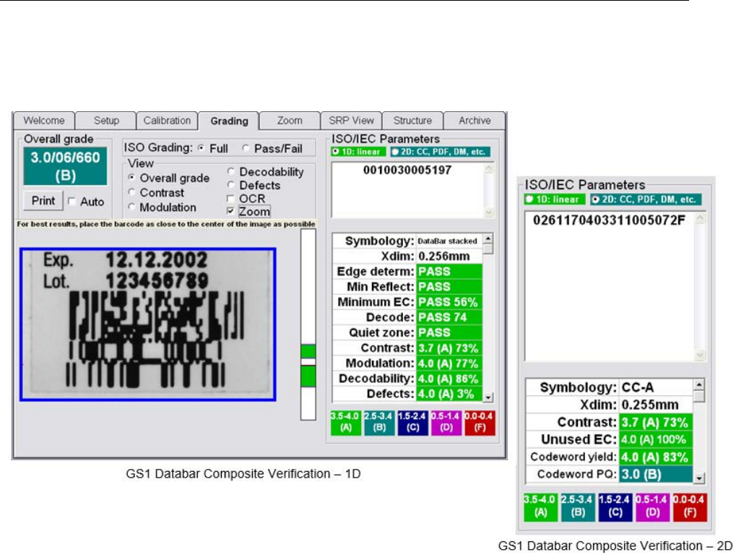Screen dimensions: 736x560
Task: Click the Xdim 0.256mm value
Action: coord(449,257)
